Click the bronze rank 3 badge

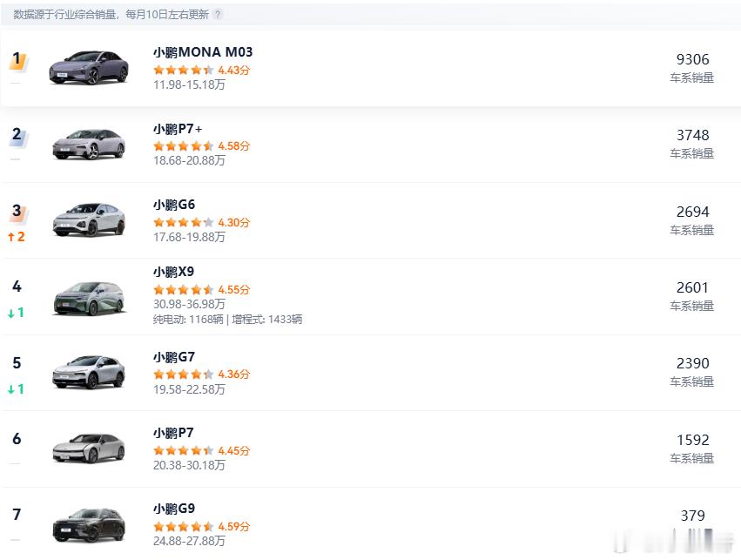[17, 213]
